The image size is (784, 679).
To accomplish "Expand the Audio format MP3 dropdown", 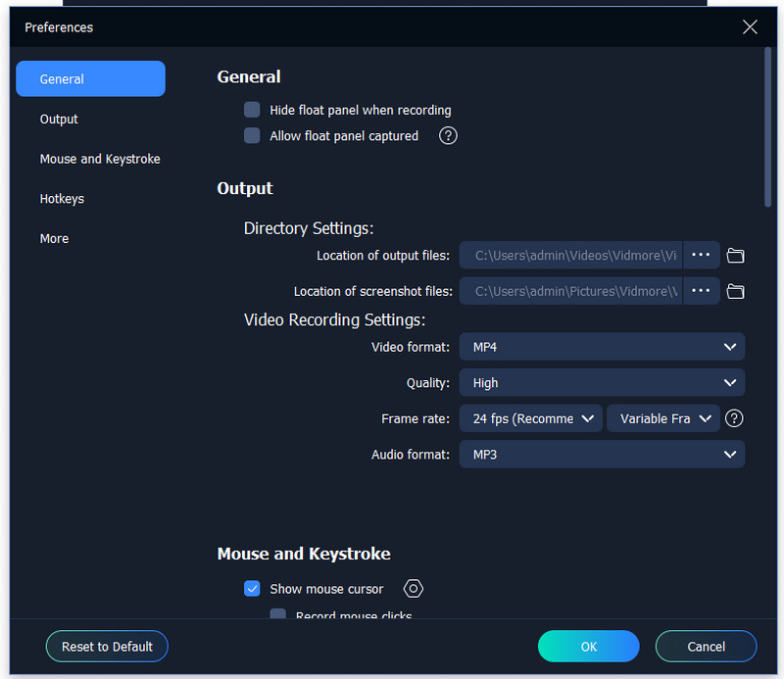I will [602, 455].
